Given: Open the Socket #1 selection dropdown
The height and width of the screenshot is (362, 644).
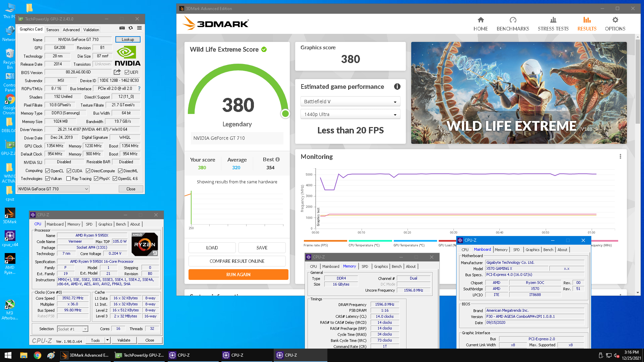Looking at the screenshot, I should tap(72, 329).
